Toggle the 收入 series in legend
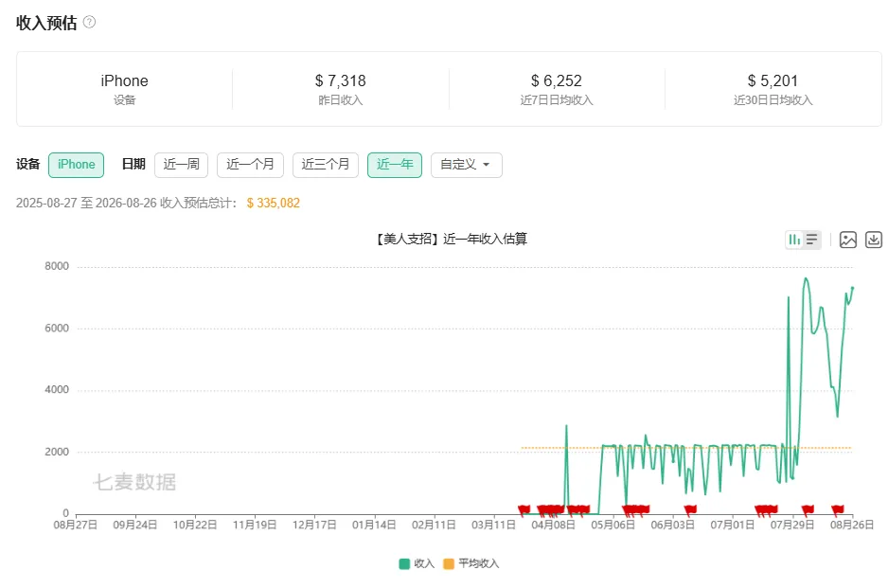This screenshot has height=588, width=888. point(417,563)
